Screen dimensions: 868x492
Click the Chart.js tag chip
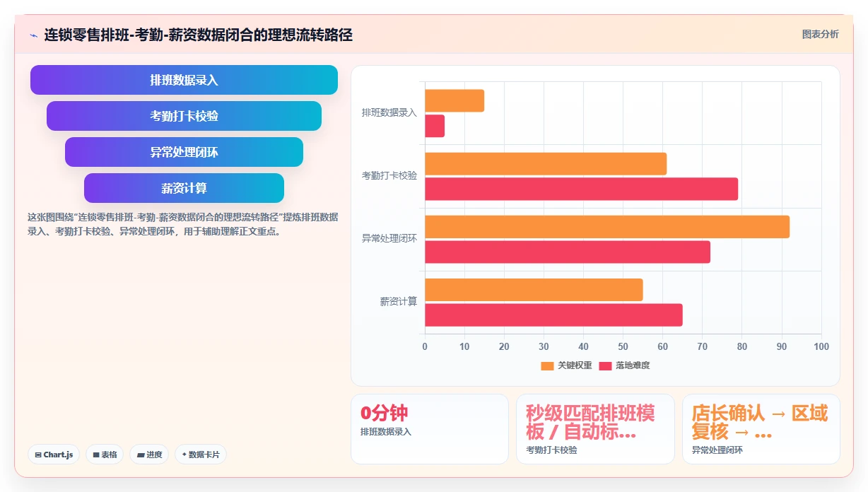click(x=54, y=455)
